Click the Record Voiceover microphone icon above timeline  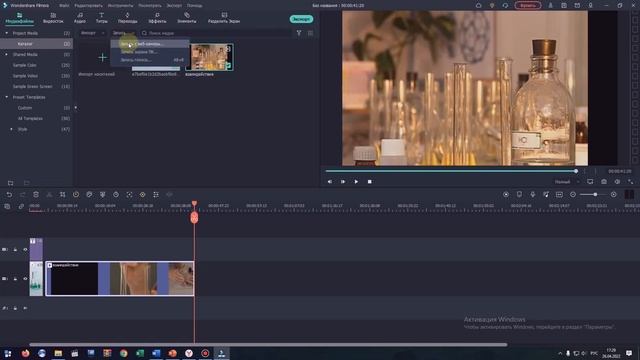click(533, 195)
